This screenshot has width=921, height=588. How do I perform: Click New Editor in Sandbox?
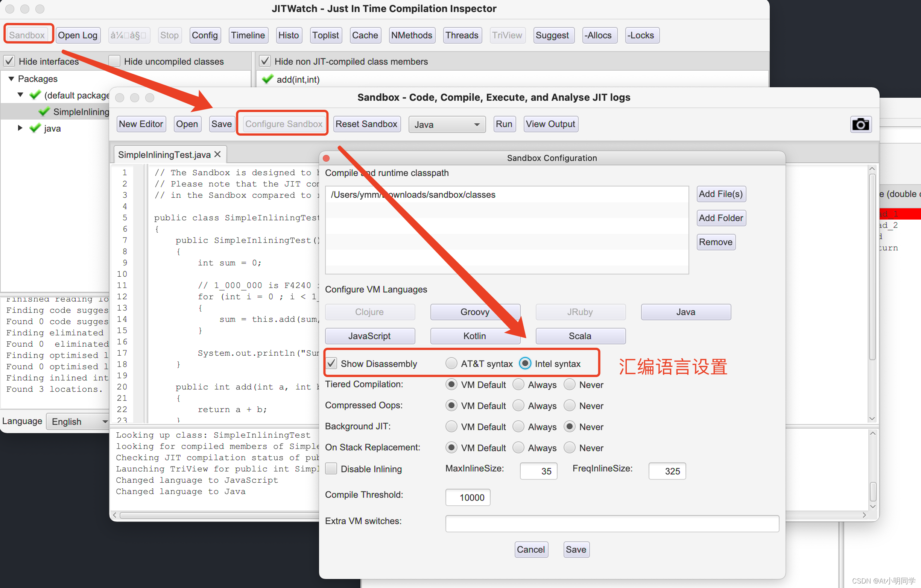click(141, 124)
